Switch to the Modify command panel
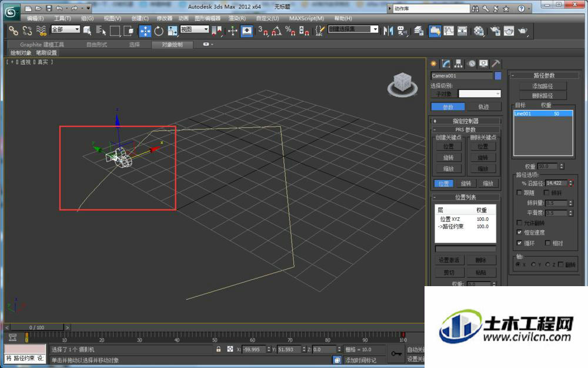This screenshot has width=588, height=368. pyautogui.click(x=446, y=64)
